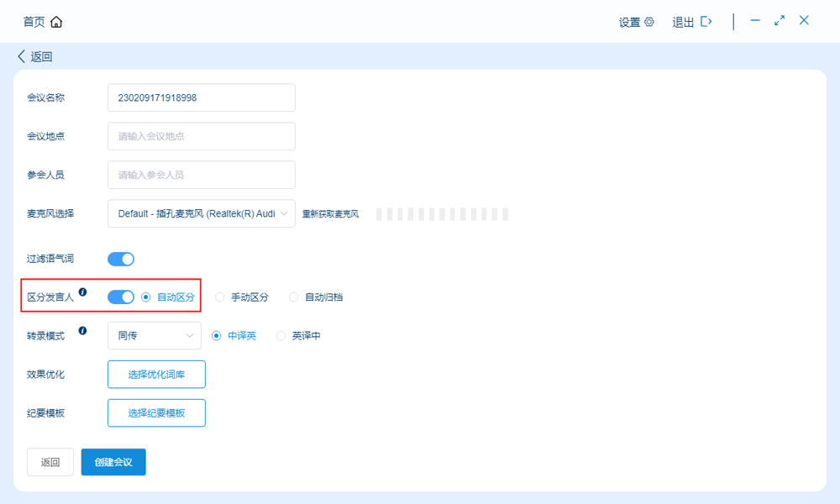The width and height of the screenshot is (840, 504).
Task: Click info icon beside 转录模式
Action: click(x=82, y=331)
